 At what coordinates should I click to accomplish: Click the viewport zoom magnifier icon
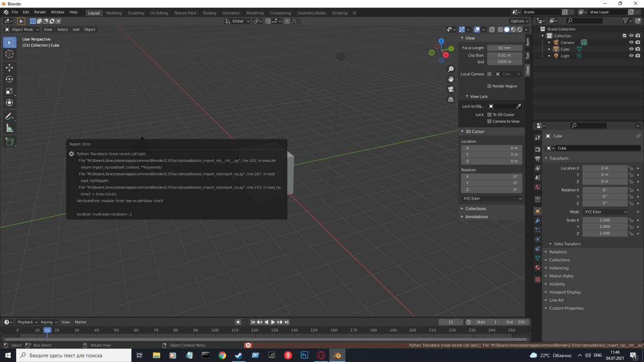[x=451, y=69]
